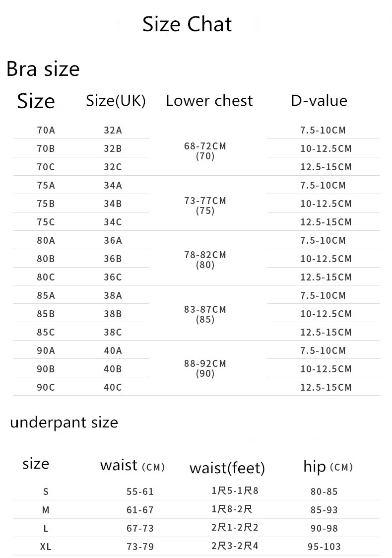Click the 'hip (CM)' column header
The image size is (392, 558).
point(328,467)
